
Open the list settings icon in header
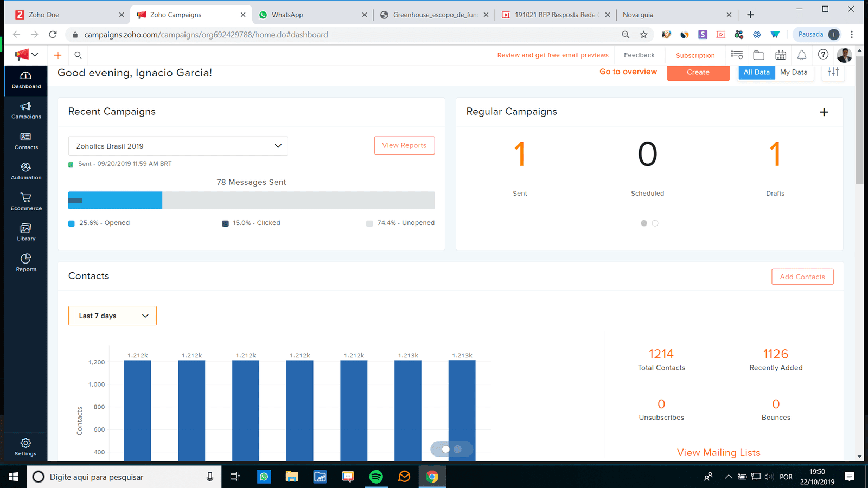[737, 55]
